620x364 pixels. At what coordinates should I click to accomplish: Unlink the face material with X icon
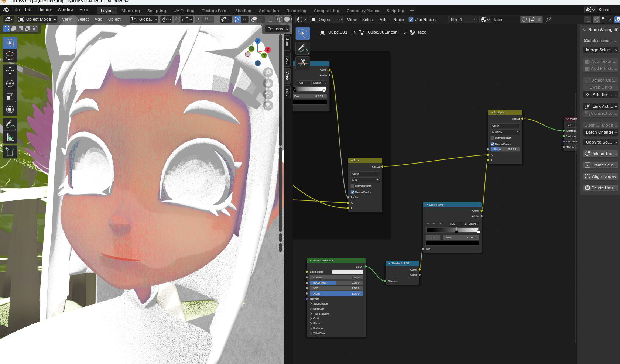click(x=539, y=20)
